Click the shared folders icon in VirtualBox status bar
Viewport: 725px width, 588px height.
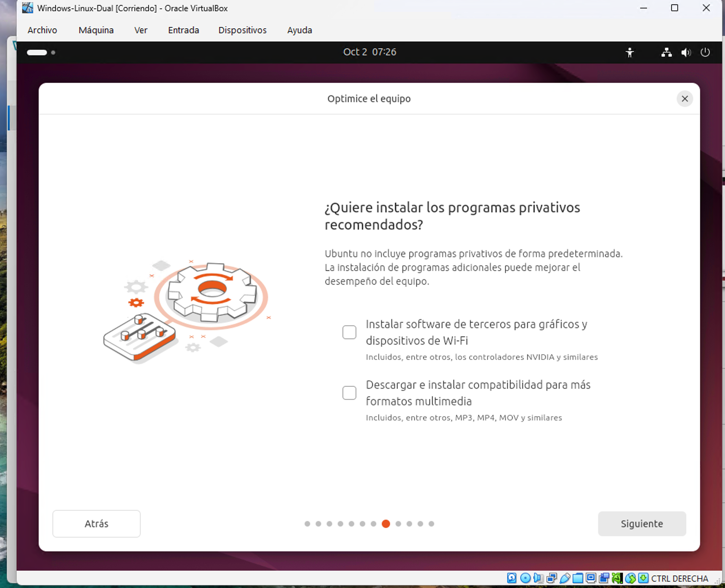578,578
